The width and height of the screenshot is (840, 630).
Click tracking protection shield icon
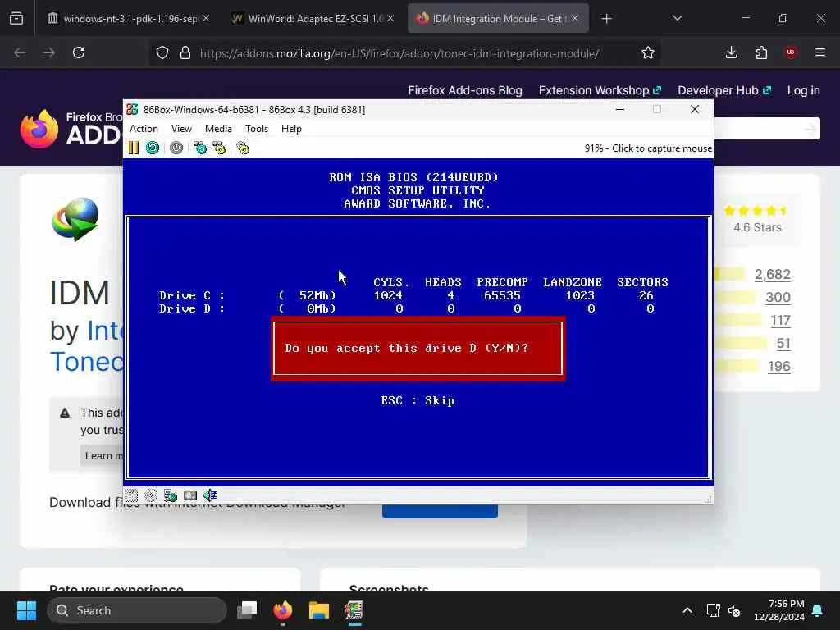click(162, 52)
